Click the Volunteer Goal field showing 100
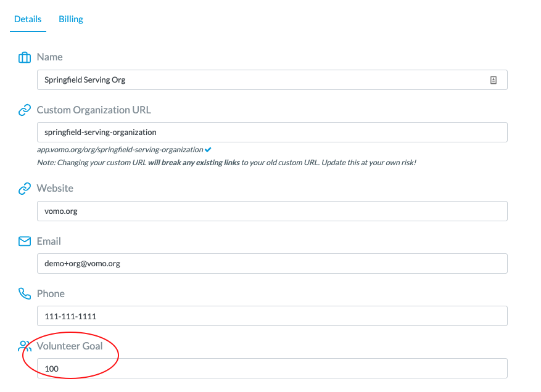This screenshot has height=392, width=541. (x=272, y=368)
